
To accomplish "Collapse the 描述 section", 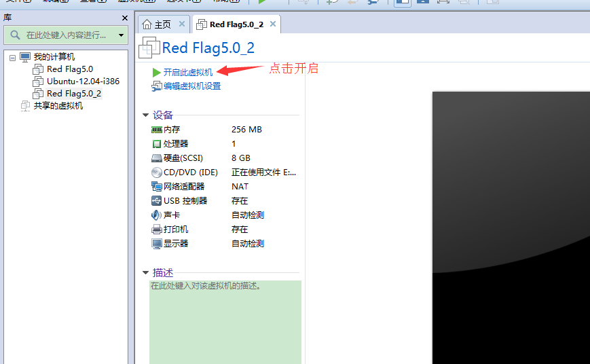I will pos(145,272).
